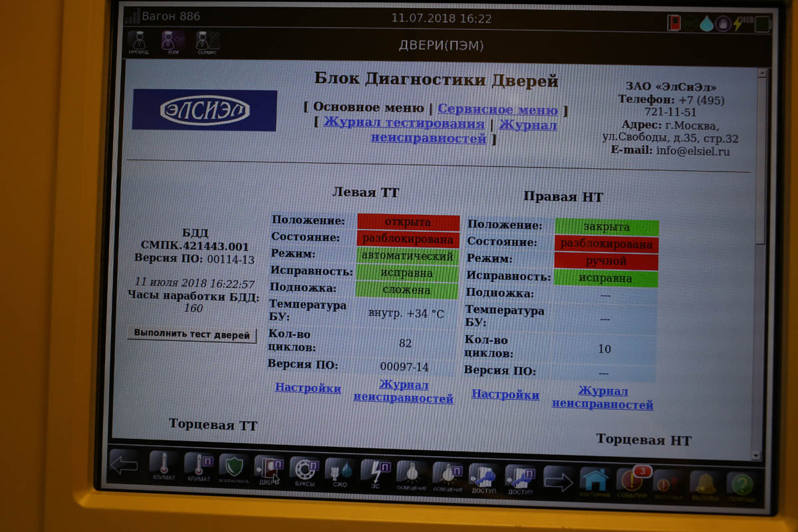
Task: Click the Часы наработки БДД value 160
Action: pos(194,309)
